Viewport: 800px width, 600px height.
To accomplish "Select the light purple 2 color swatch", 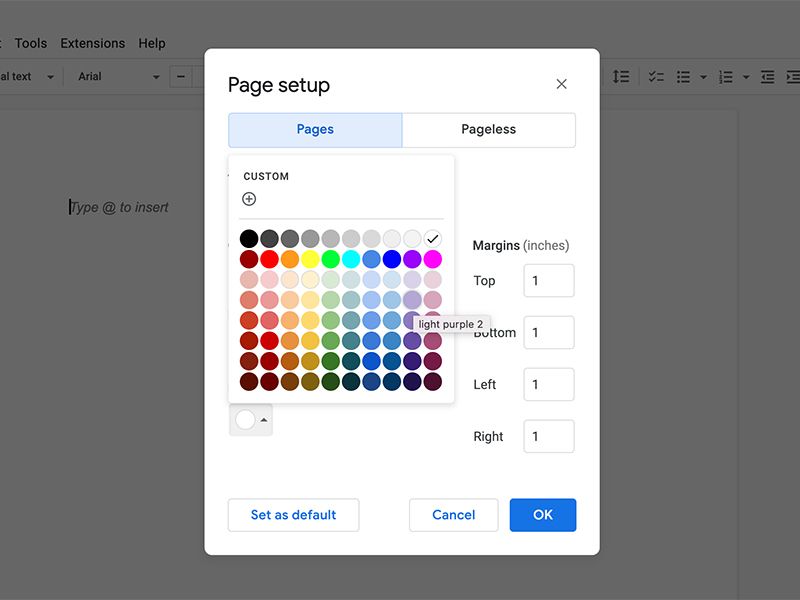I will point(411,300).
